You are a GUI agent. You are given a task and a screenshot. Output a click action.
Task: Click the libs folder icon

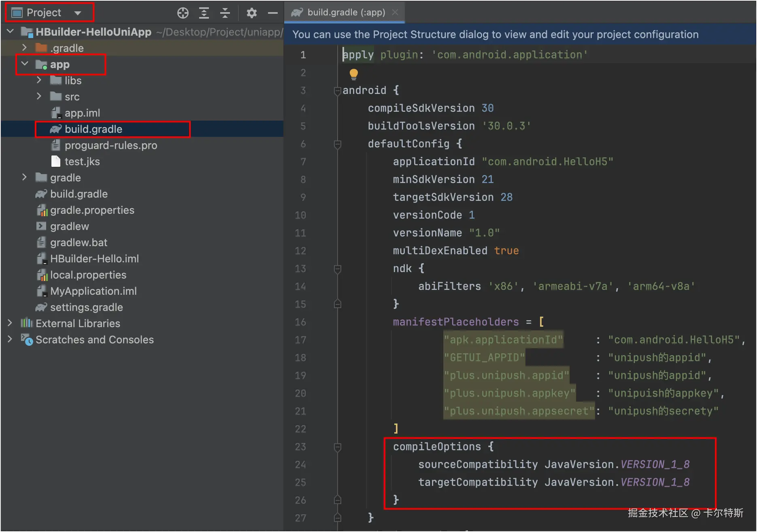56,80
